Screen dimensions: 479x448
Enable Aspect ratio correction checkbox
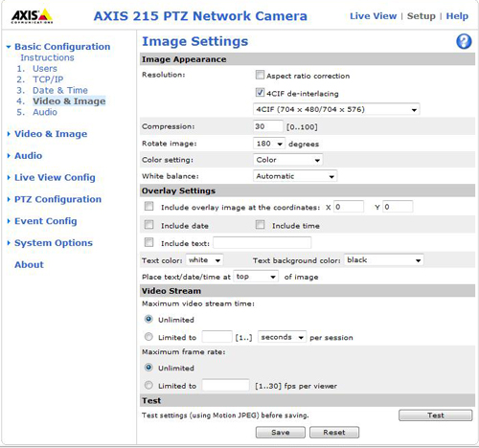point(260,75)
